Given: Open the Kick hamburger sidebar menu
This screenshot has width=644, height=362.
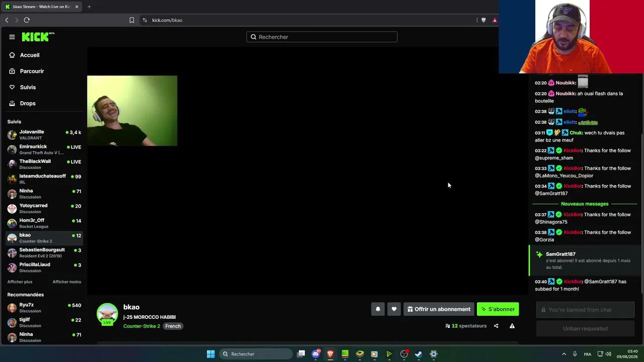Looking at the screenshot, I should [x=12, y=37].
